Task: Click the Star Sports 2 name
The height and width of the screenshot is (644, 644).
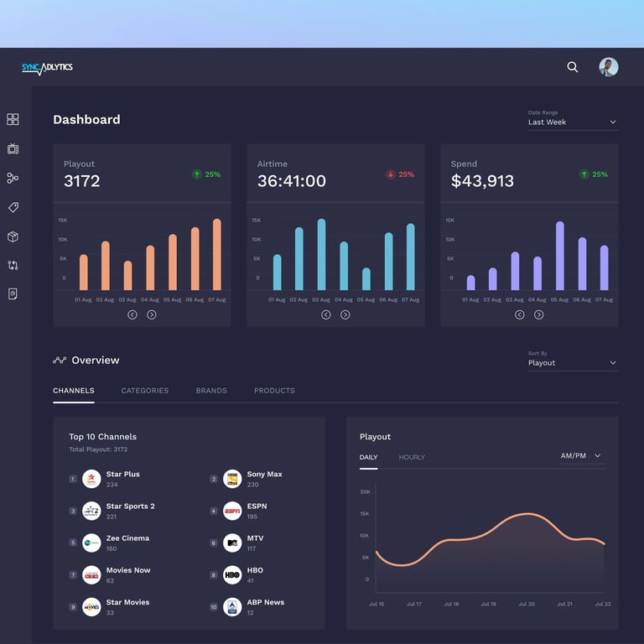Action: (130, 506)
